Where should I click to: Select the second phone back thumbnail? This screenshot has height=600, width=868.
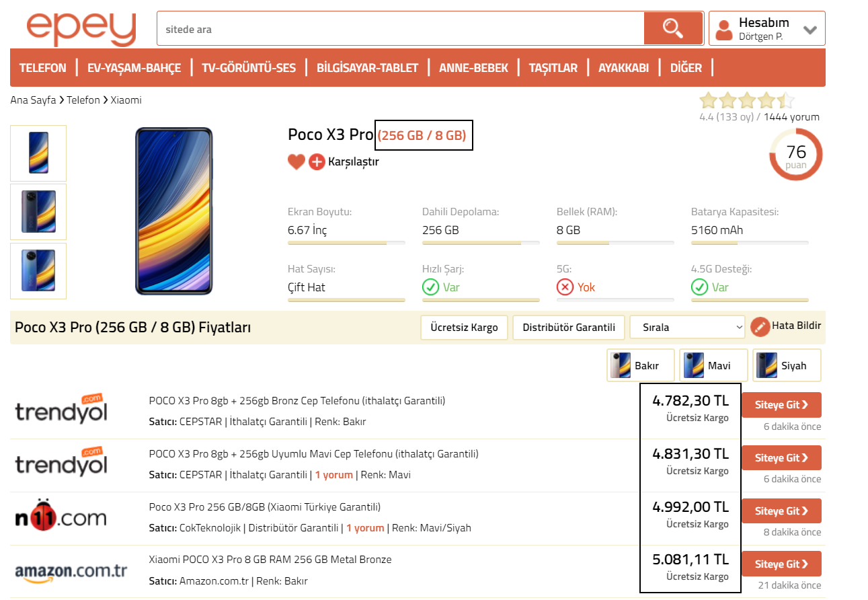[38, 212]
